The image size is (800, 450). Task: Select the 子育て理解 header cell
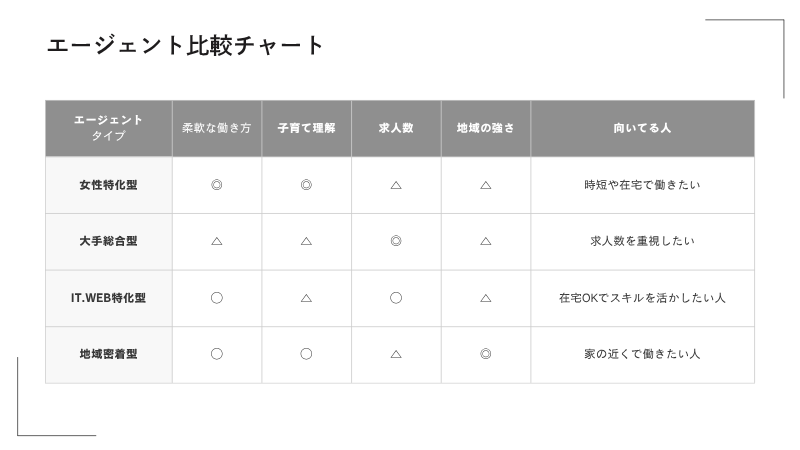click(307, 128)
